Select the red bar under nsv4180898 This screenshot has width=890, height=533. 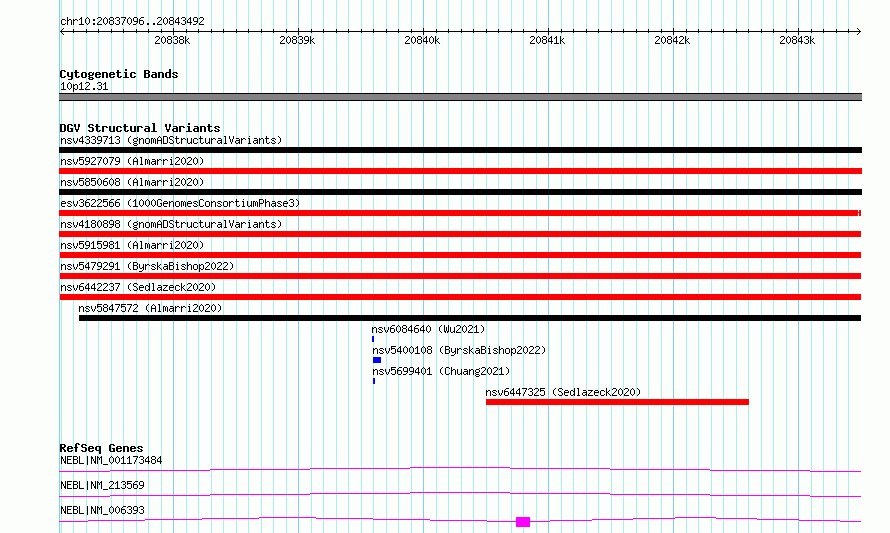tap(460, 234)
